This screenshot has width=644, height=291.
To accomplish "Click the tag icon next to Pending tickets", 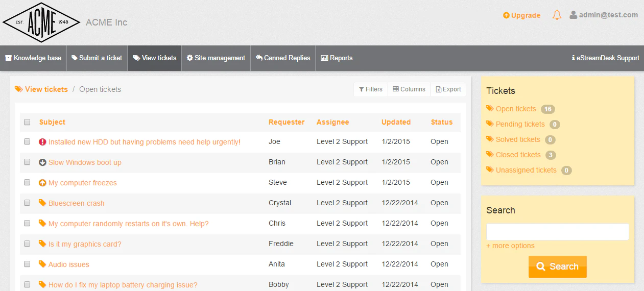I will click(x=490, y=124).
